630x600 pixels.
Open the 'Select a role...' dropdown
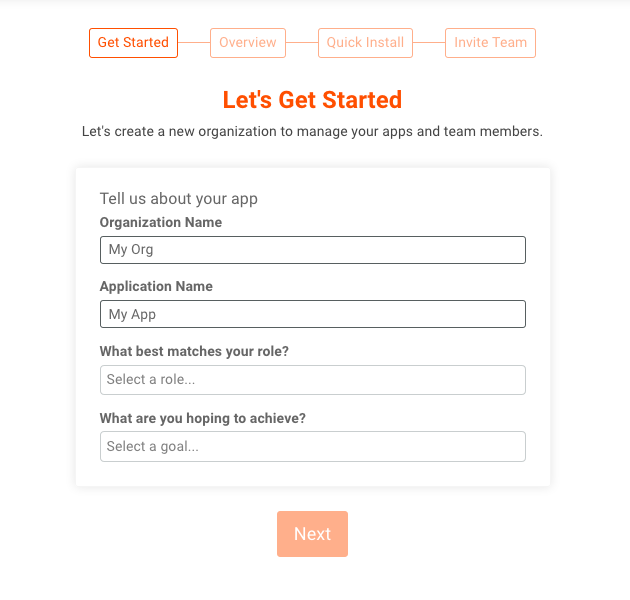tap(312, 380)
